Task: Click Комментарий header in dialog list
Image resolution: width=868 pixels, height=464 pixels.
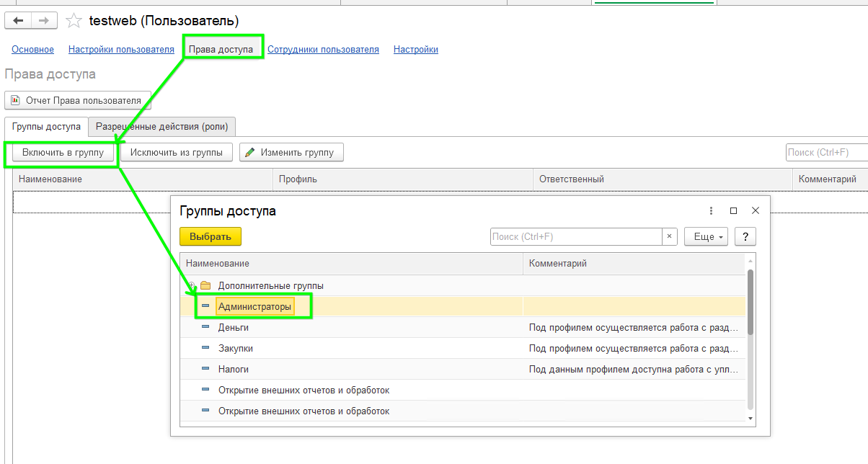Action: click(x=634, y=264)
